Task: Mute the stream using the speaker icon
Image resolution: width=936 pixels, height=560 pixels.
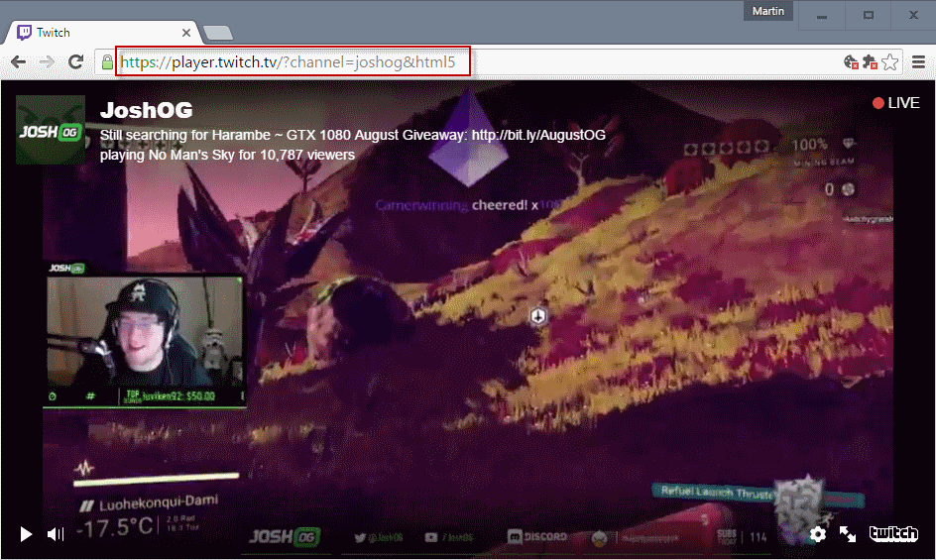Action: [56, 533]
